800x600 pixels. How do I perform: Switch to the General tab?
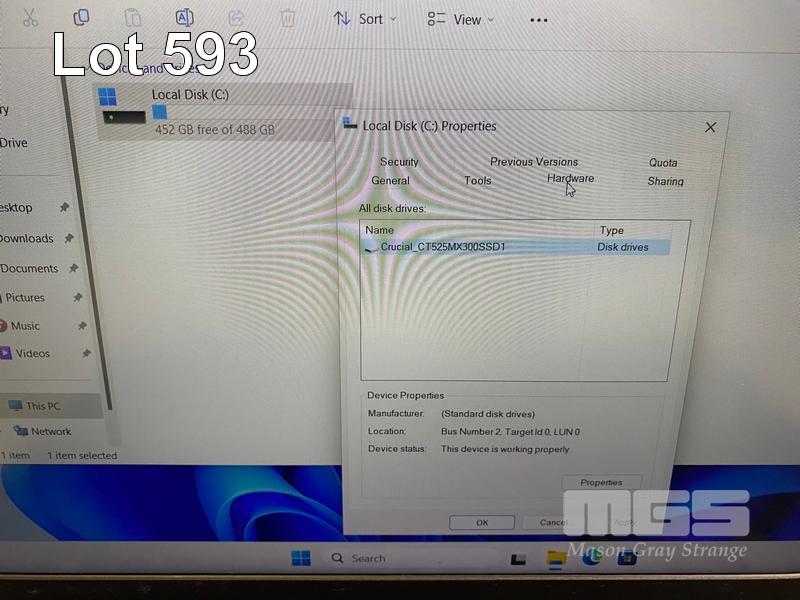pyautogui.click(x=390, y=181)
